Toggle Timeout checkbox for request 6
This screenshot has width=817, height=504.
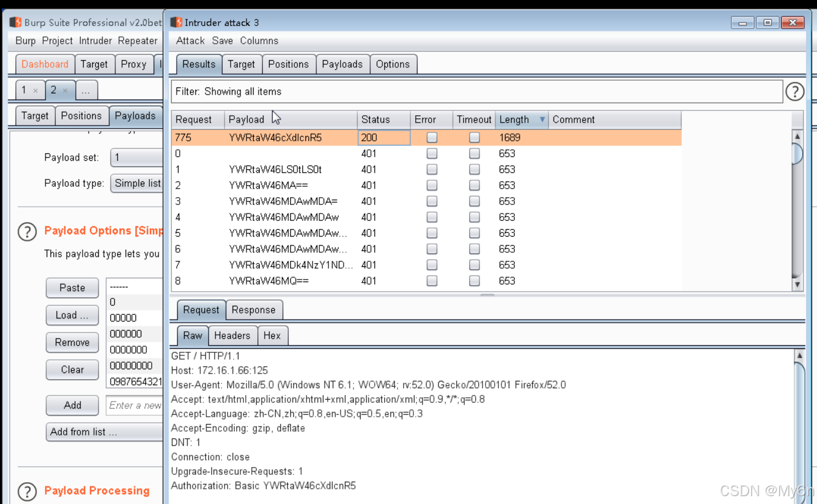(x=474, y=249)
